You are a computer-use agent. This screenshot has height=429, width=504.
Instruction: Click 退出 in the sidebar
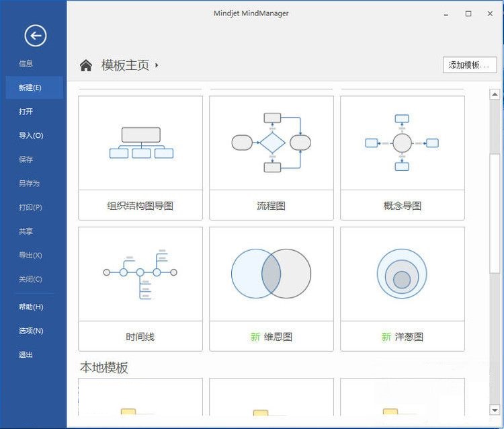[x=26, y=355]
